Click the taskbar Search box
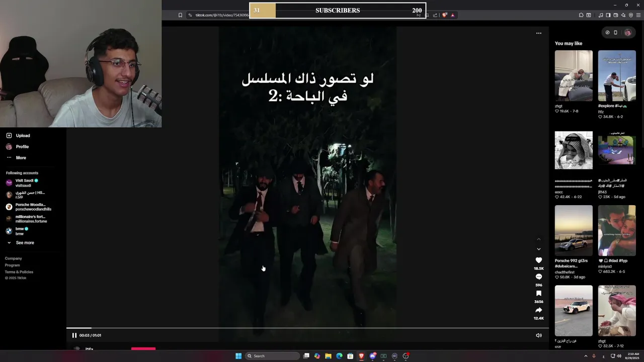 click(273, 356)
